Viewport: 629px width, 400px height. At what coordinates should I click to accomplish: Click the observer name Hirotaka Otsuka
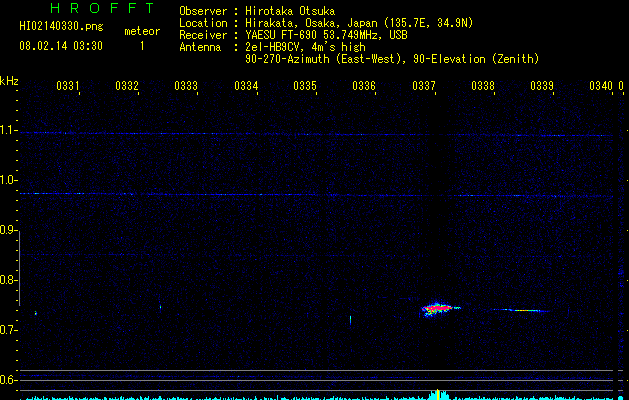[x=290, y=11]
